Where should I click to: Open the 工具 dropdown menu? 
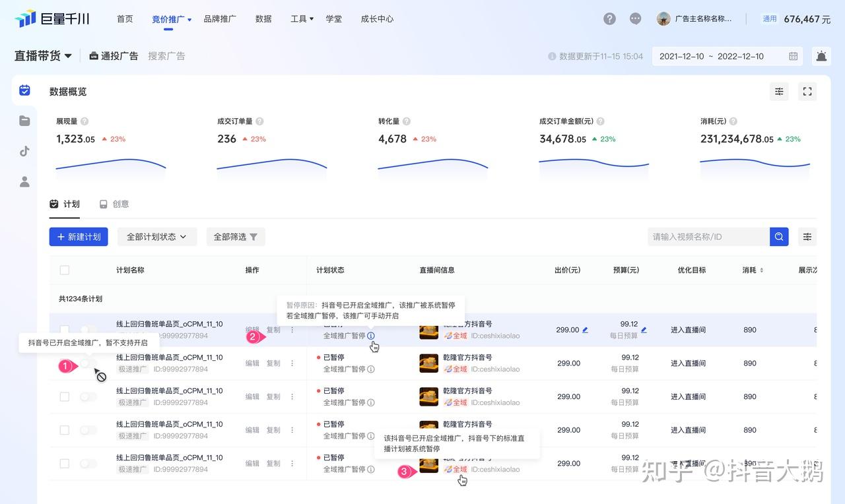[x=302, y=19]
